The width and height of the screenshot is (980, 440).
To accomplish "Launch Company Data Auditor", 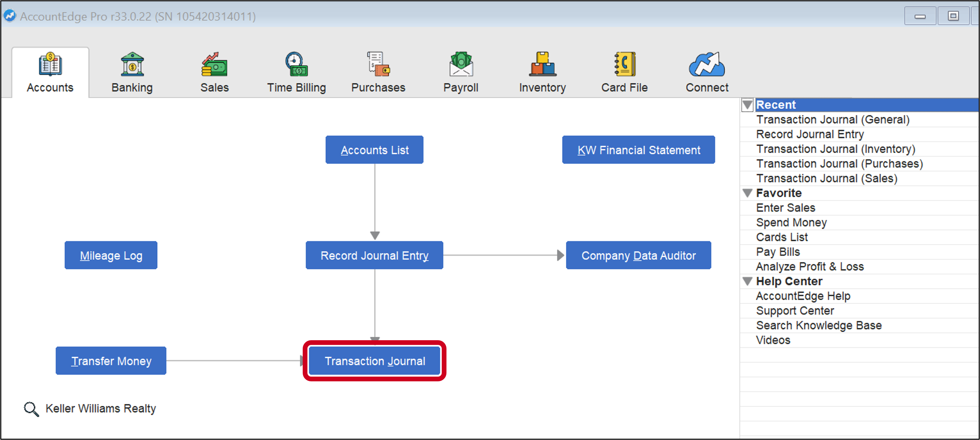I will (x=638, y=255).
